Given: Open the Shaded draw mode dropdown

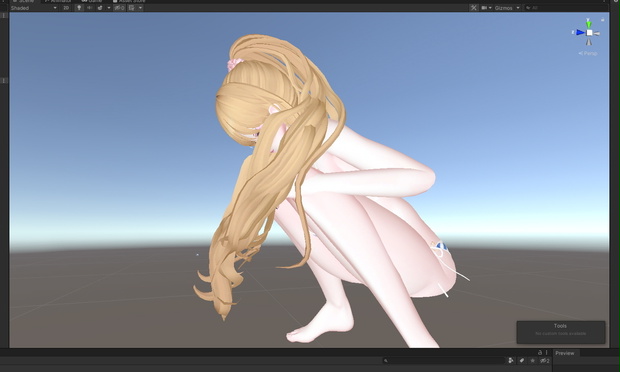Looking at the screenshot, I should (34, 8).
